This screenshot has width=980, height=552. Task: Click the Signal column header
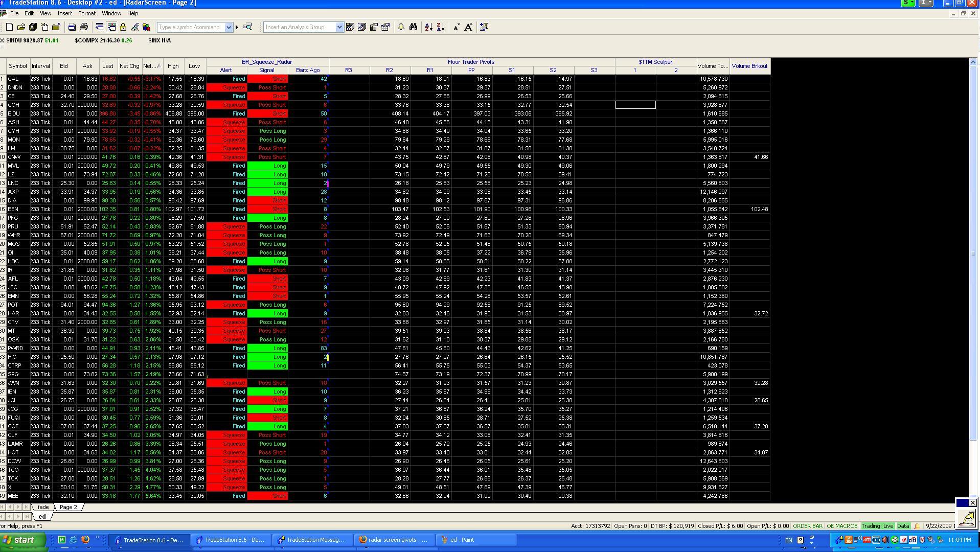tap(267, 70)
